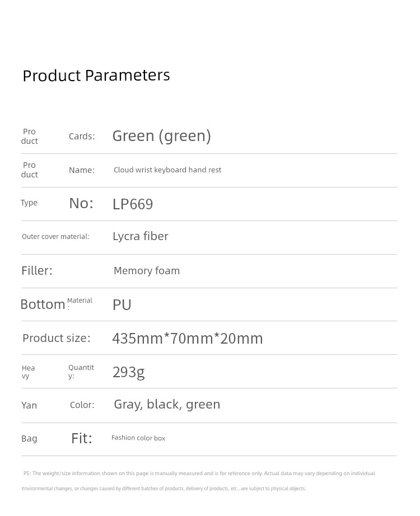The height and width of the screenshot is (516, 420).
Task: Click the Environmental changes disclaimer line
Action: [164, 489]
